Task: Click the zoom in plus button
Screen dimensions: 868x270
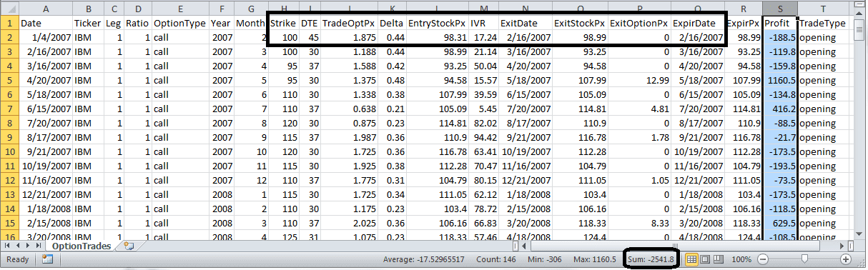Action: 847,259
